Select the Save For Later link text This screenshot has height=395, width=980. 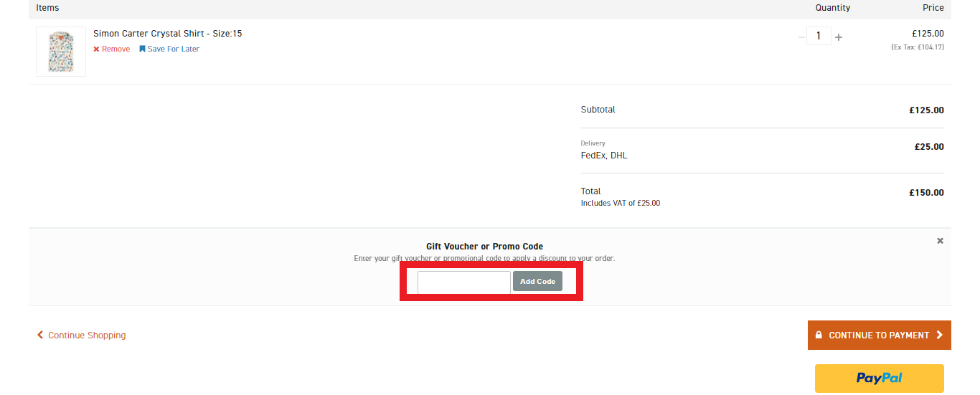173,49
